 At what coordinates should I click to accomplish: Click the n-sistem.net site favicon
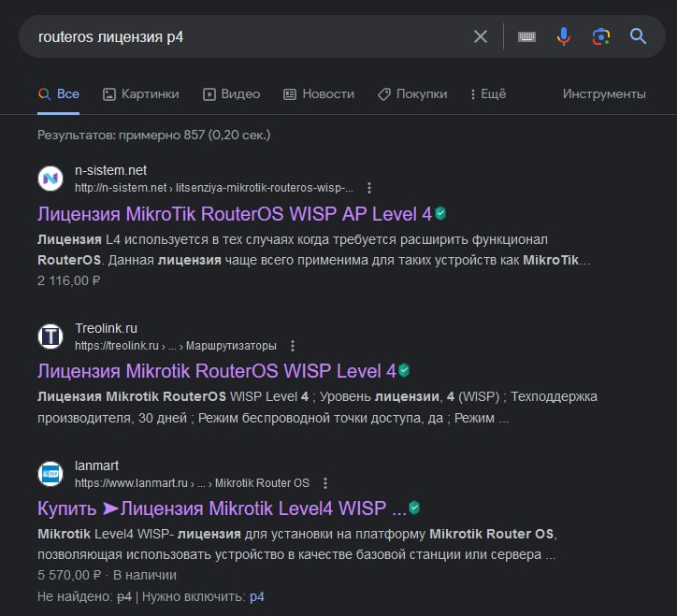(x=50, y=179)
